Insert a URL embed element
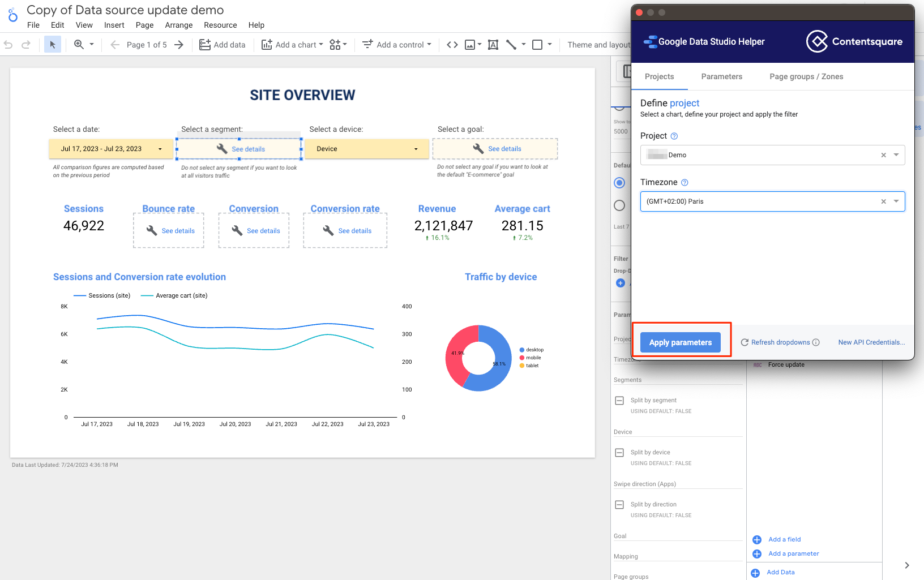924x580 pixels. click(452, 45)
